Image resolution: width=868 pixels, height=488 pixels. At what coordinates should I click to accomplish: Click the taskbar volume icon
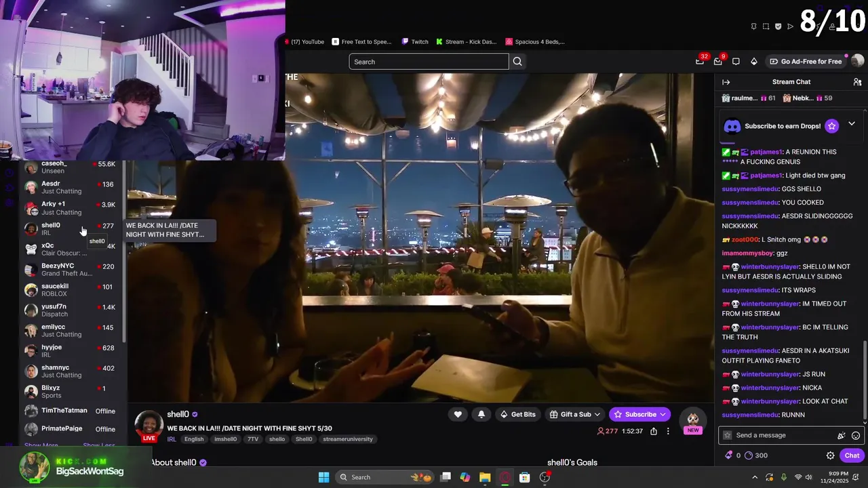(808, 477)
